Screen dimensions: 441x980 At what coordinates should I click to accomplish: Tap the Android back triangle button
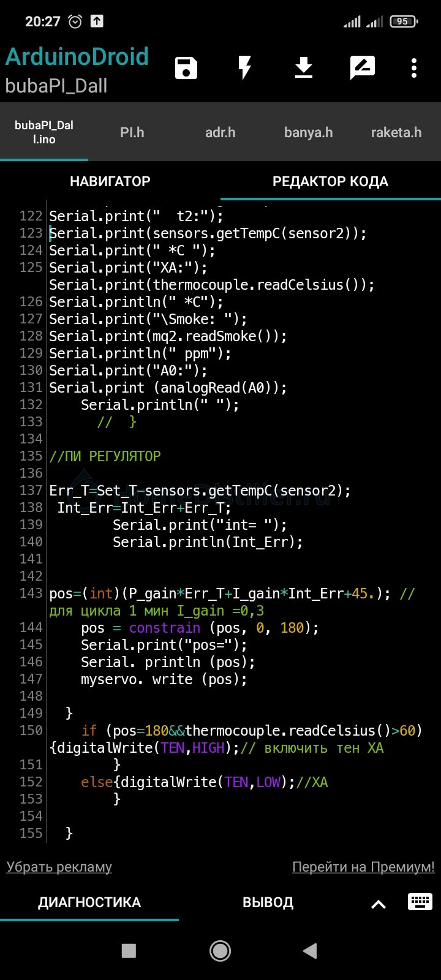(310, 951)
